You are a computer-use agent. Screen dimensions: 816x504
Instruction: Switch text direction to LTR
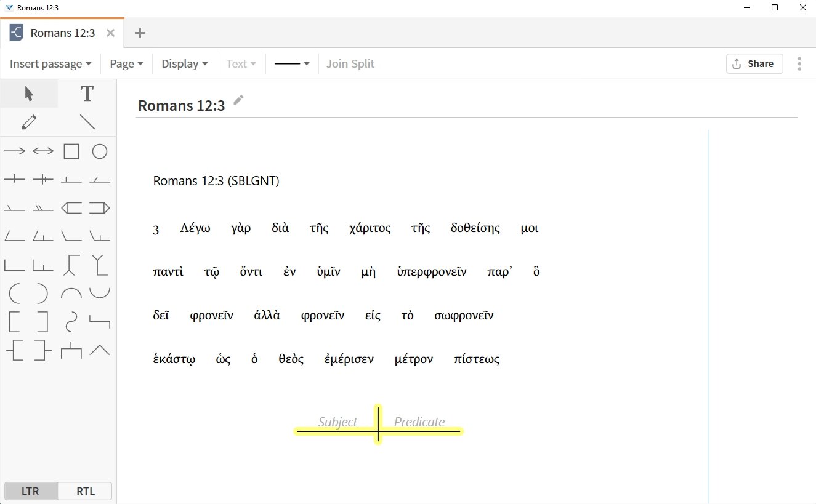pyautogui.click(x=30, y=490)
